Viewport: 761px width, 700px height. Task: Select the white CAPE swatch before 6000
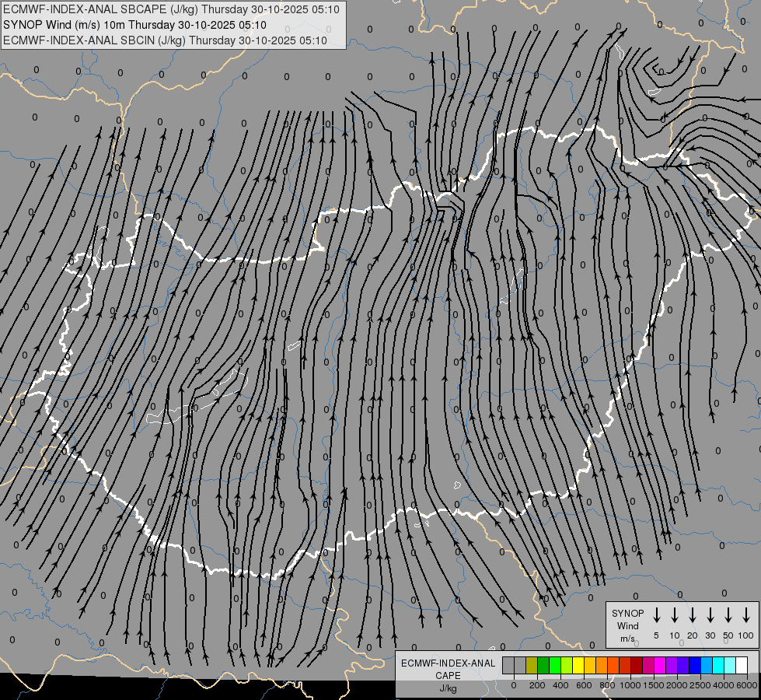tap(742, 665)
